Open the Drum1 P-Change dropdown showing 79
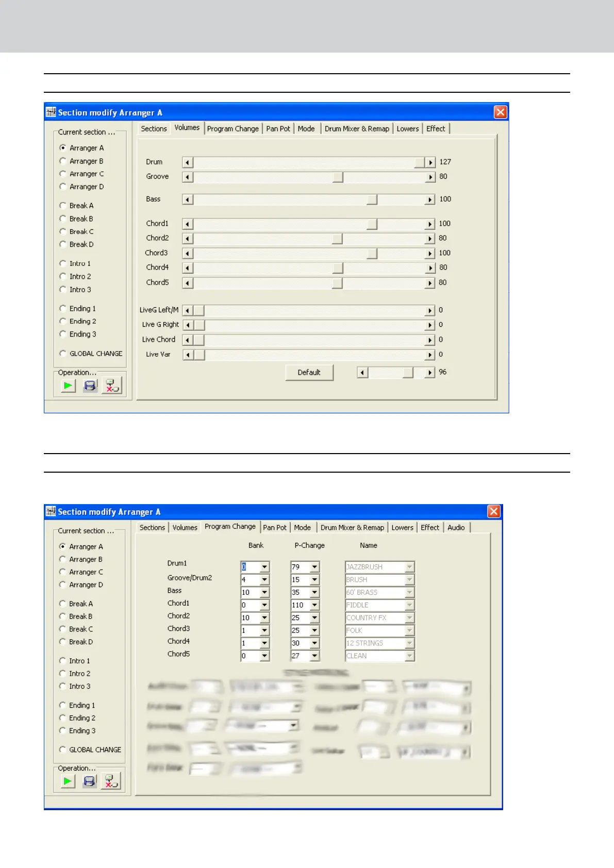 (314, 567)
